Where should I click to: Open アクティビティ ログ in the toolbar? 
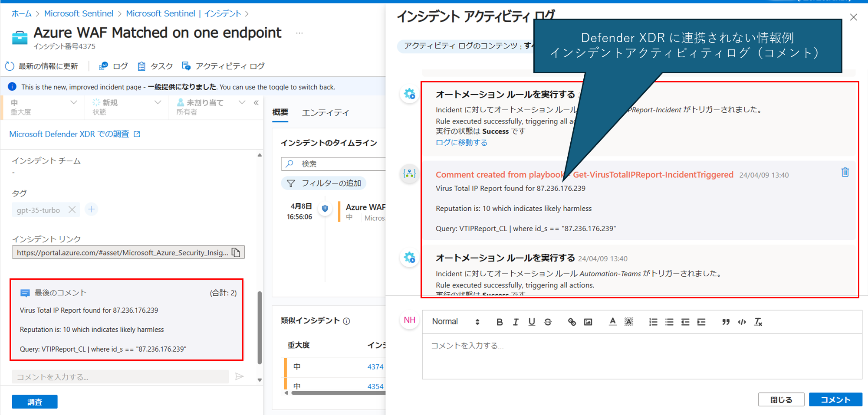(x=223, y=66)
